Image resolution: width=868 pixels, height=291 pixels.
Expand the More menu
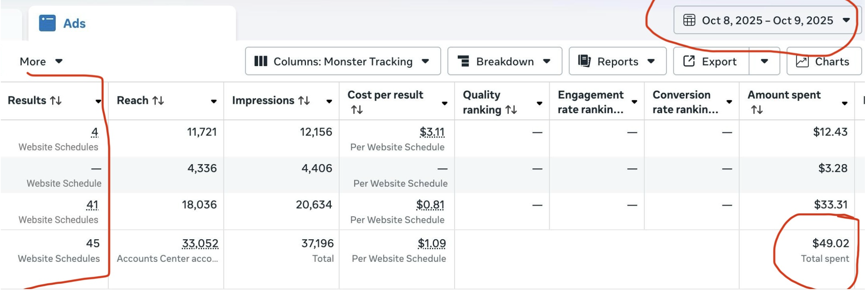pyautogui.click(x=41, y=61)
